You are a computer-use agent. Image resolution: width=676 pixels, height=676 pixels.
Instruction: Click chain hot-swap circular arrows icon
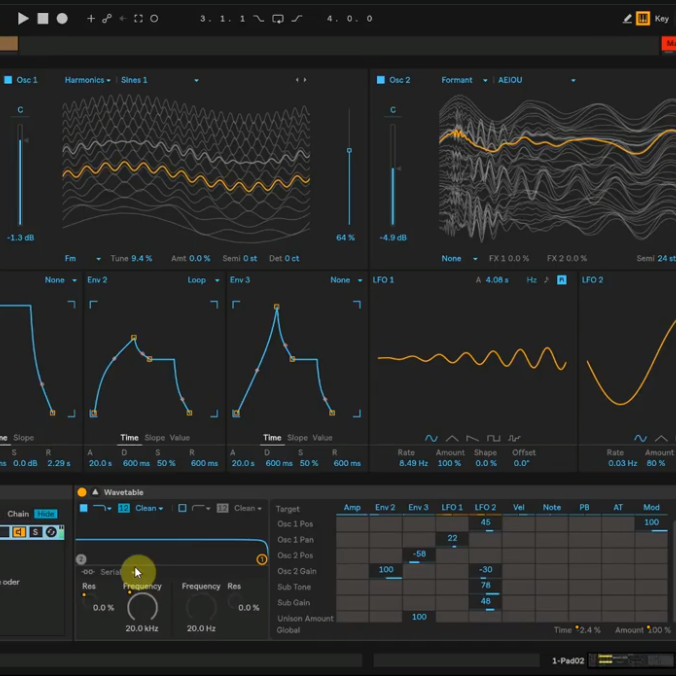click(51, 532)
